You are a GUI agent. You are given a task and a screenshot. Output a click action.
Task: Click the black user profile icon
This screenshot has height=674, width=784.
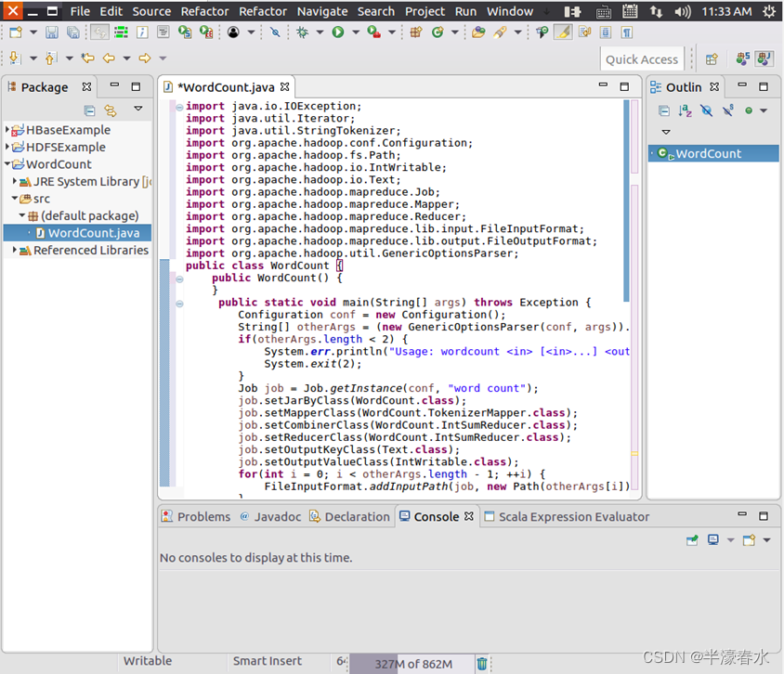pyautogui.click(x=233, y=32)
